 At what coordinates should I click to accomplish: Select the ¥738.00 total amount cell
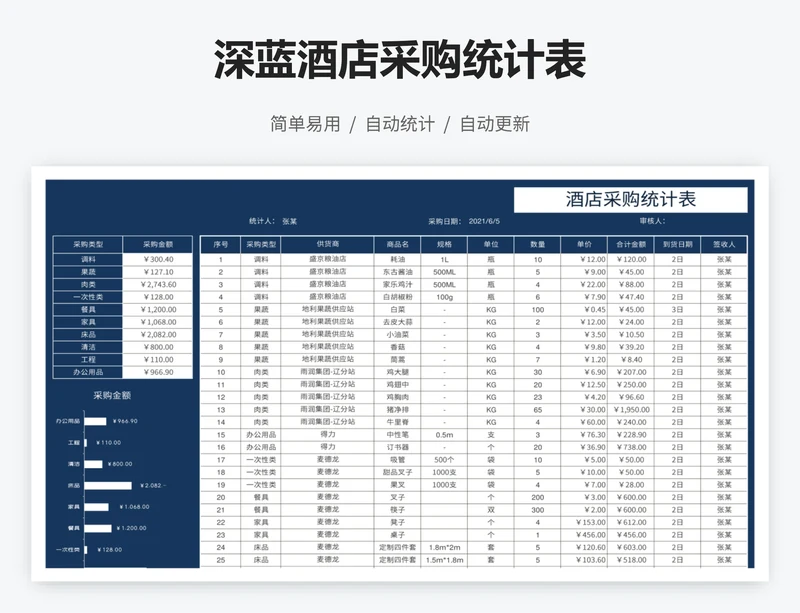click(631, 448)
